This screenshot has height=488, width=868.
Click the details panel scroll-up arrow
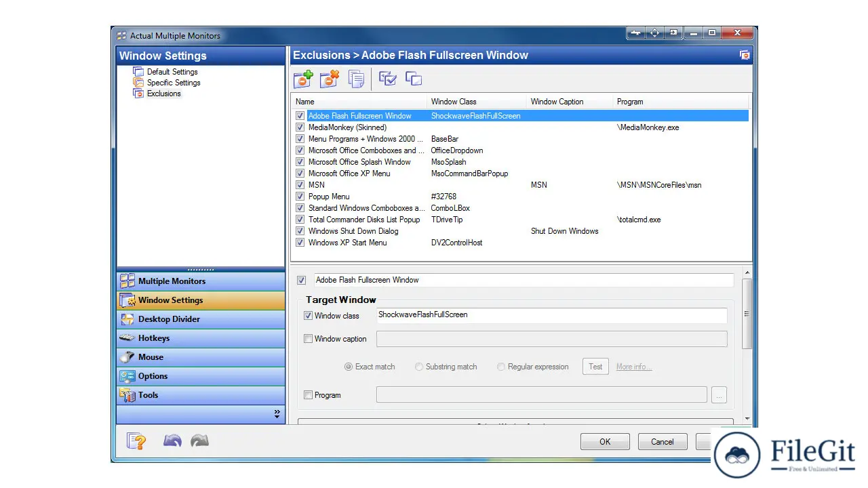pyautogui.click(x=747, y=273)
